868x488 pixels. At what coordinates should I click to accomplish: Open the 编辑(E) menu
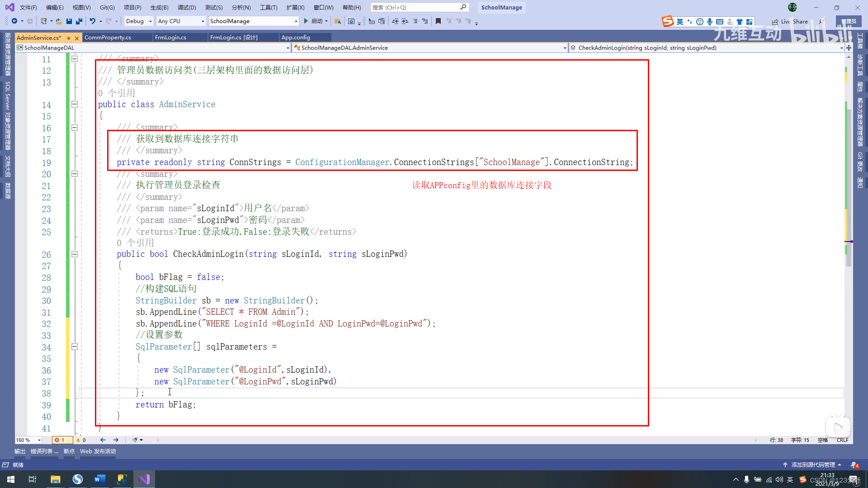click(x=55, y=7)
